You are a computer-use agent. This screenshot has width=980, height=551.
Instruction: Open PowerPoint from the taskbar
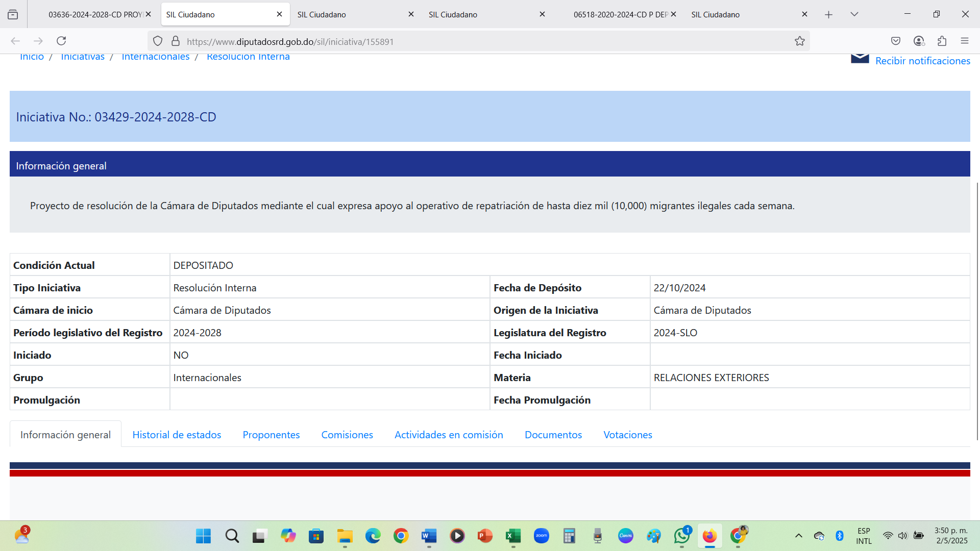pos(485,536)
